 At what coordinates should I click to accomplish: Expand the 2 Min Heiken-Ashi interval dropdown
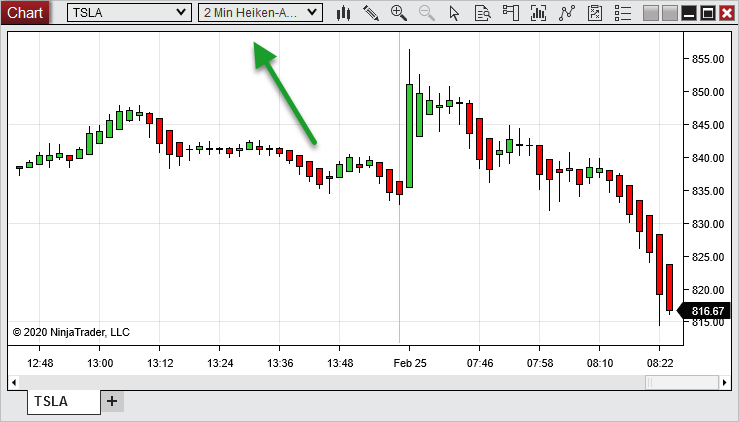pyautogui.click(x=312, y=13)
